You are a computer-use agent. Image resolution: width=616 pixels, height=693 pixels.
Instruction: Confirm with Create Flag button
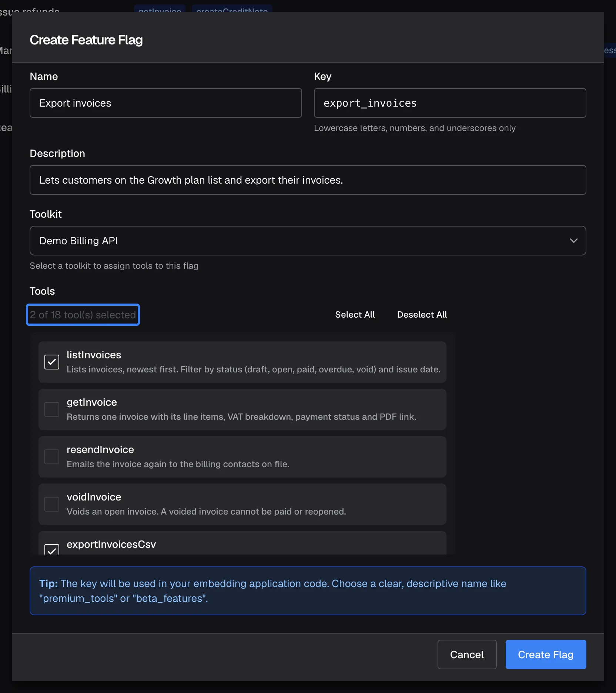[x=546, y=654]
